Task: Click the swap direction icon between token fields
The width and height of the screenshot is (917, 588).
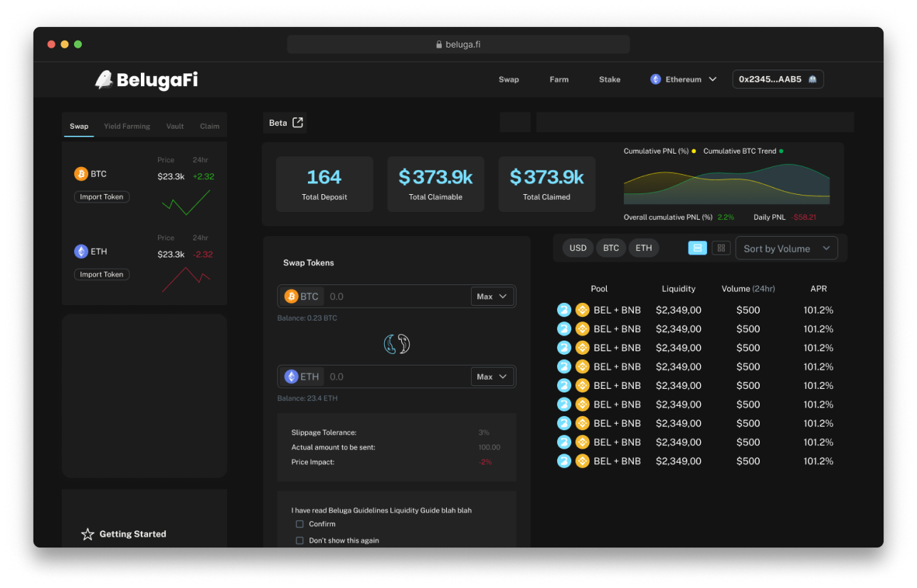Action: [x=397, y=344]
